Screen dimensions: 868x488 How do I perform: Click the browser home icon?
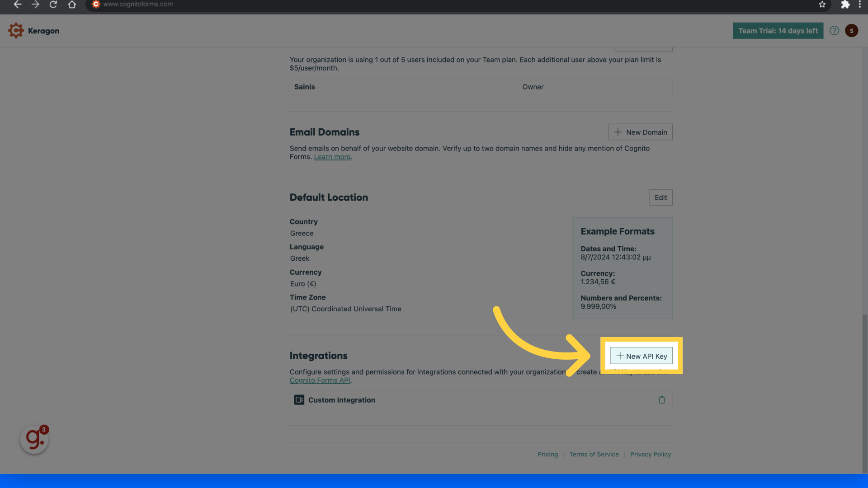(72, 5)
